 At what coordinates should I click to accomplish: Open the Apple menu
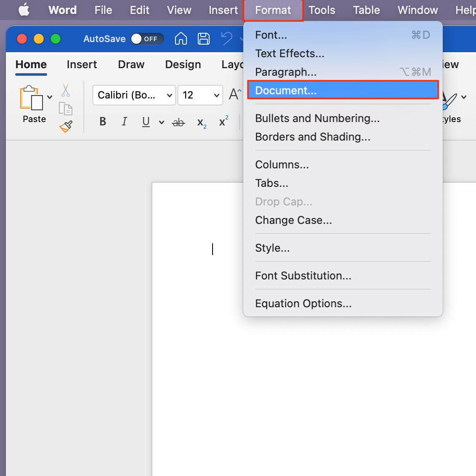pos(24,10)
